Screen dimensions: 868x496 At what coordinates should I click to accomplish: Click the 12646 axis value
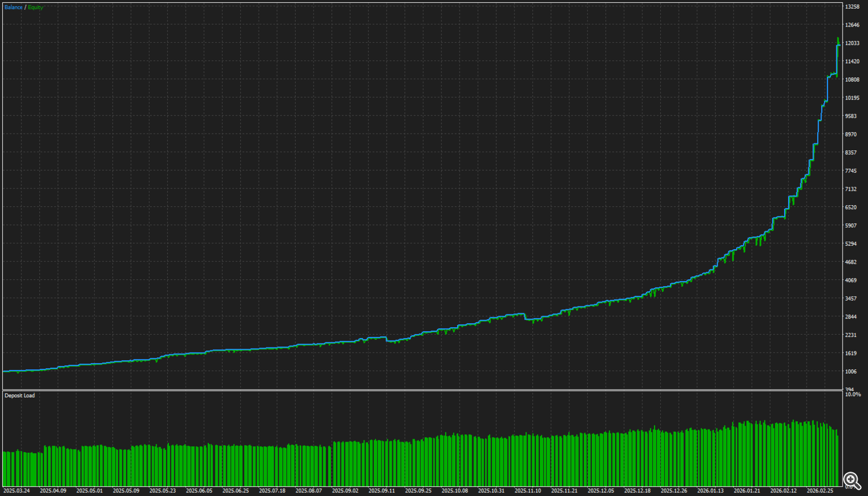[x=852, y=25]
